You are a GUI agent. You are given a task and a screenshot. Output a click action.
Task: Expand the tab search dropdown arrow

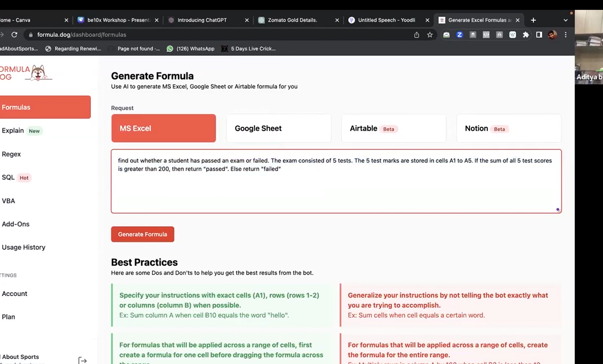tap(565, 20)
